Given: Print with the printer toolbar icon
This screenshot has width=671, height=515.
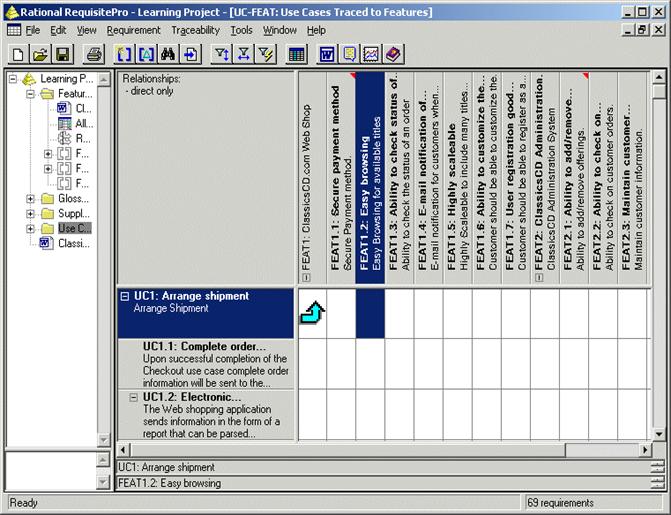Looking at the screenshot, I should (x=93, y=54).
